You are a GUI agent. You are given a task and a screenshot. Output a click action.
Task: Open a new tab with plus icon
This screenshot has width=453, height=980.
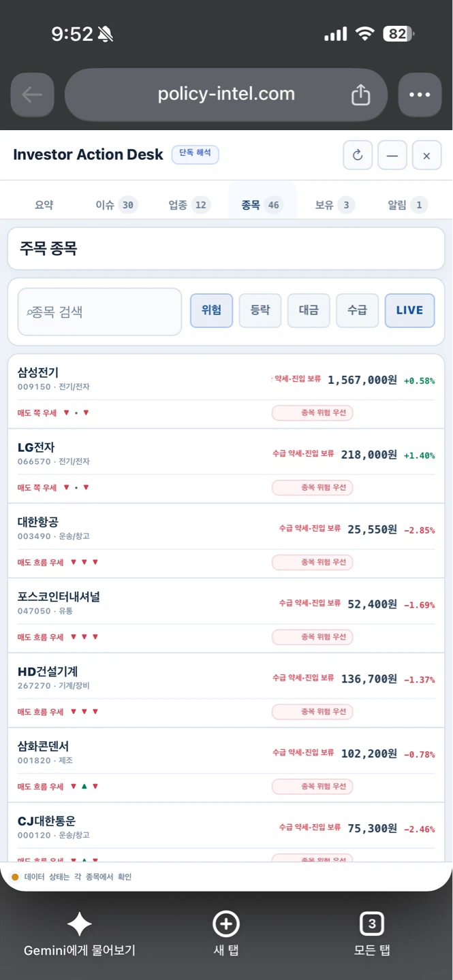point(226,924)
